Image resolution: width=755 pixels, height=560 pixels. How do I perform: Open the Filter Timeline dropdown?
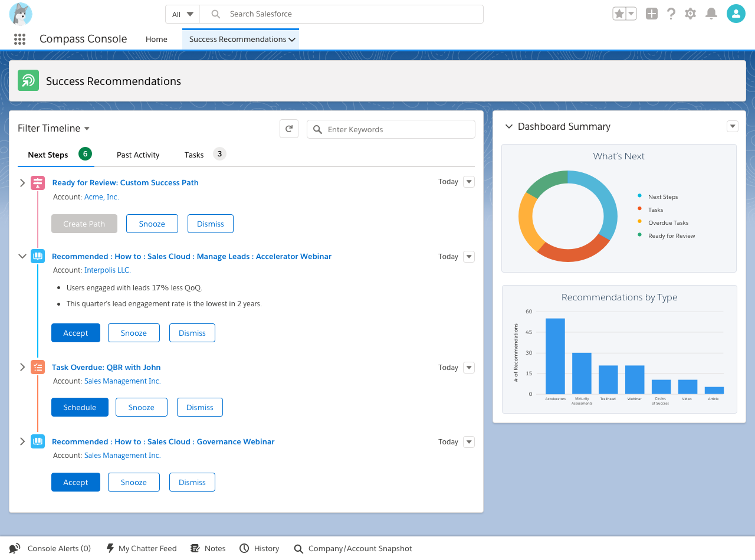54,128
